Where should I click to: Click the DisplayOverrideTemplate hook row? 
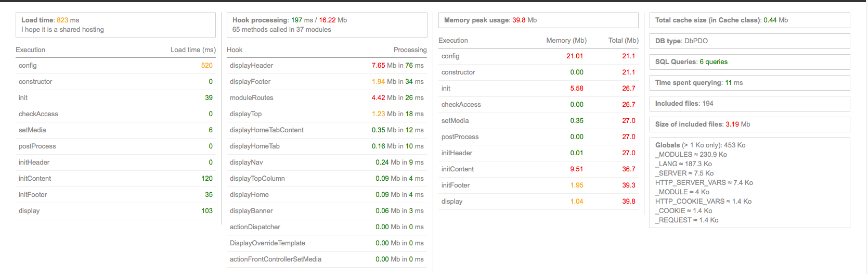pyautogui.click(x=327, y=243)
